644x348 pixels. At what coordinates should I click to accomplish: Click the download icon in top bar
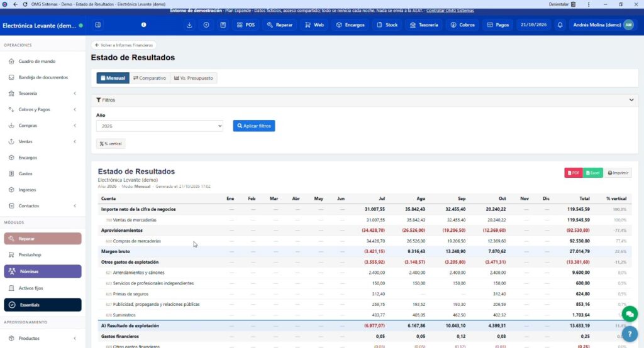(189, 25)
